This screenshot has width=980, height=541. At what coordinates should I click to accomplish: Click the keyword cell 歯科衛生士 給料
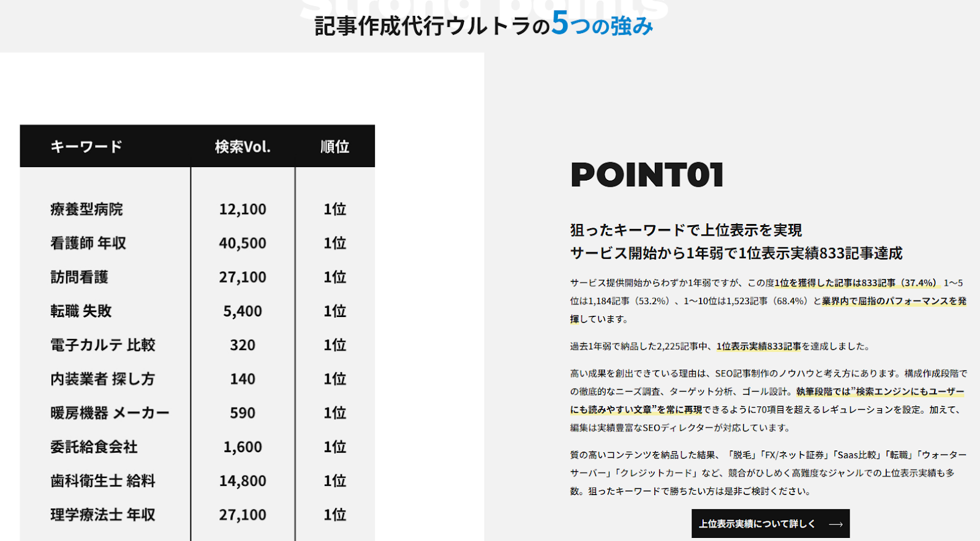(103, 481)
